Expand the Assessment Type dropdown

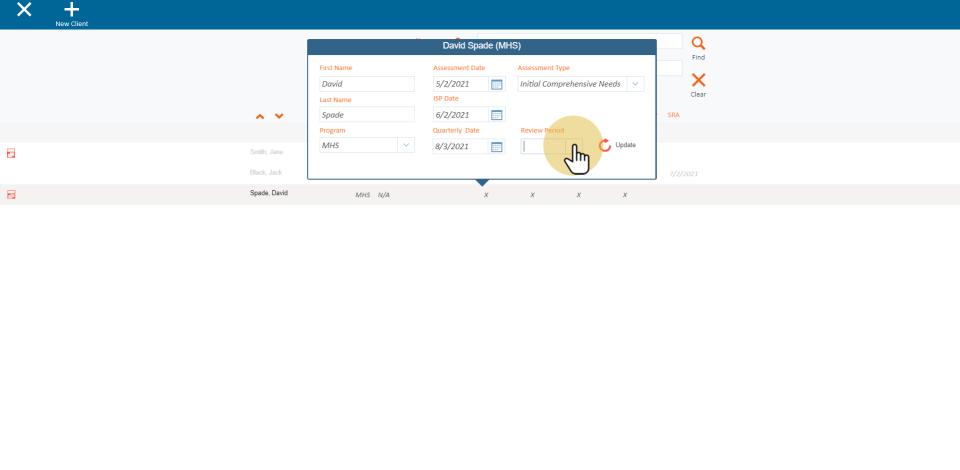[635, 84]
